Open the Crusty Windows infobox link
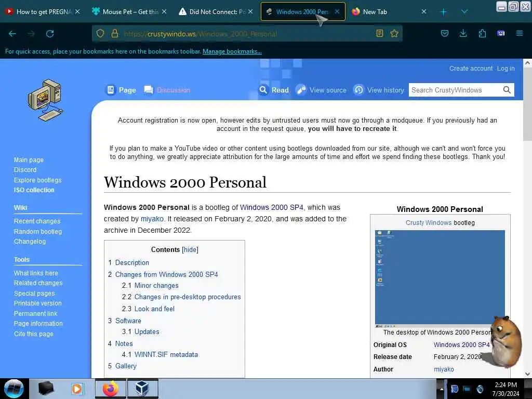Image resolution: width=532 pixels, height=399 pixels. tap(429, 223)
